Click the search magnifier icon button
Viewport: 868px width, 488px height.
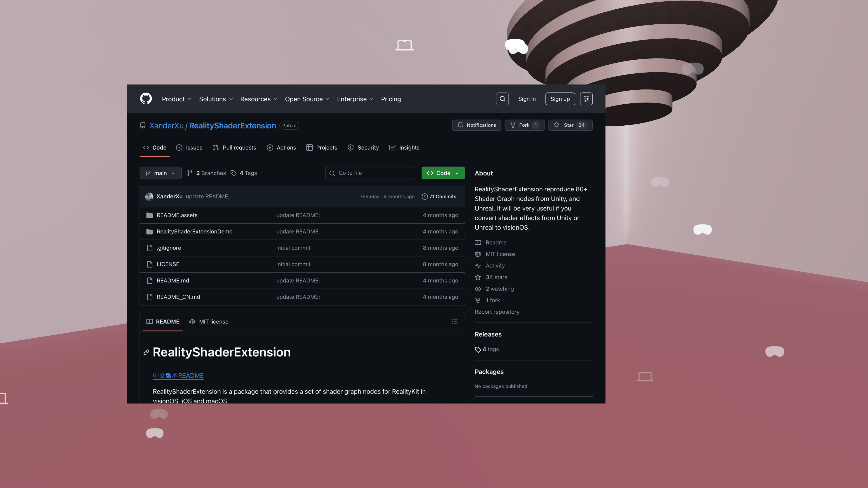point(502,99)
